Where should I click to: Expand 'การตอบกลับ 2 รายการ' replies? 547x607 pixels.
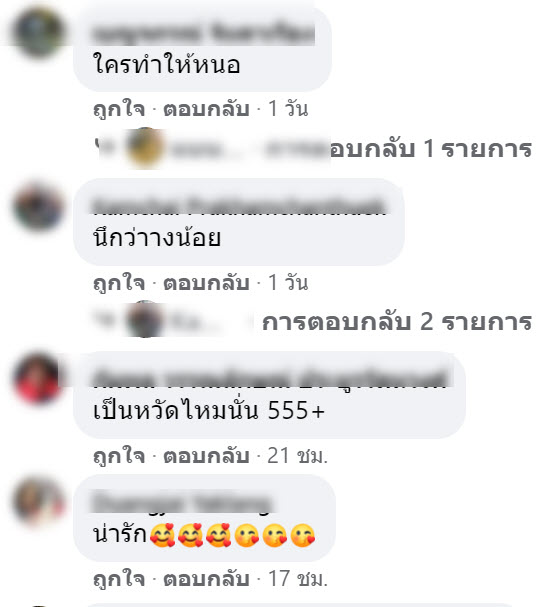click(397, 322)
